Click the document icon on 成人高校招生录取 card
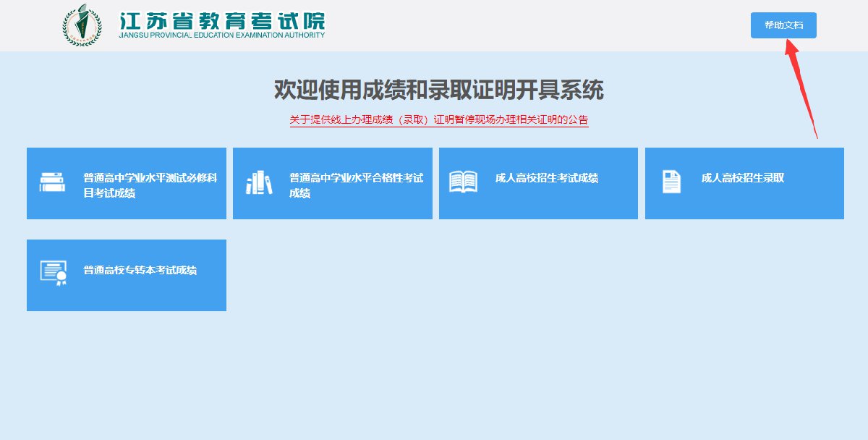The width and height of the screenshot is (868, 440). 671,182
